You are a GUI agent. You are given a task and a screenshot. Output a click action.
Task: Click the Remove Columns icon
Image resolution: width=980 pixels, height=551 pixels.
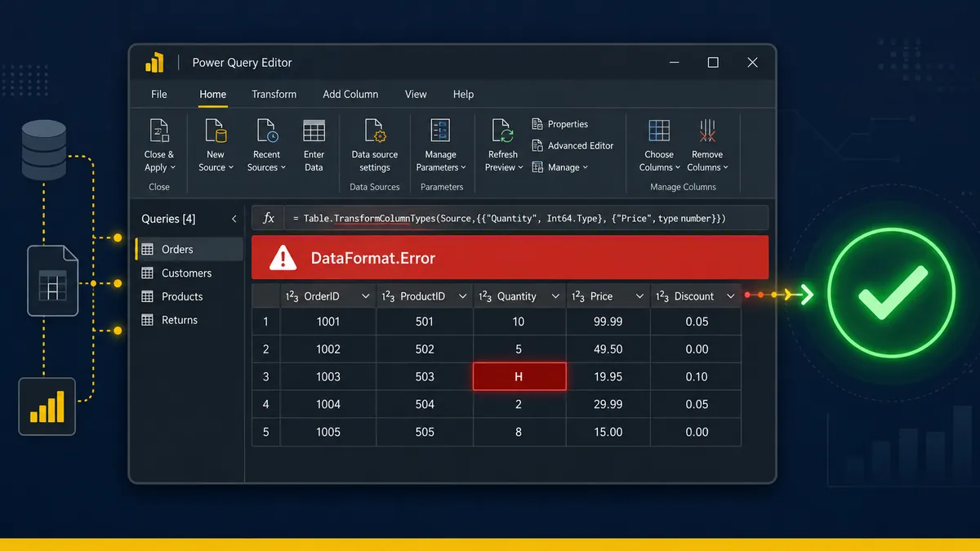tap(707, 131)
